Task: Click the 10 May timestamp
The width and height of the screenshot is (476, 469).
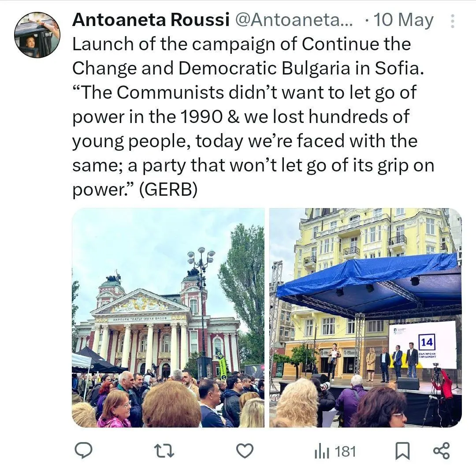Action: [x=403, y=20]
